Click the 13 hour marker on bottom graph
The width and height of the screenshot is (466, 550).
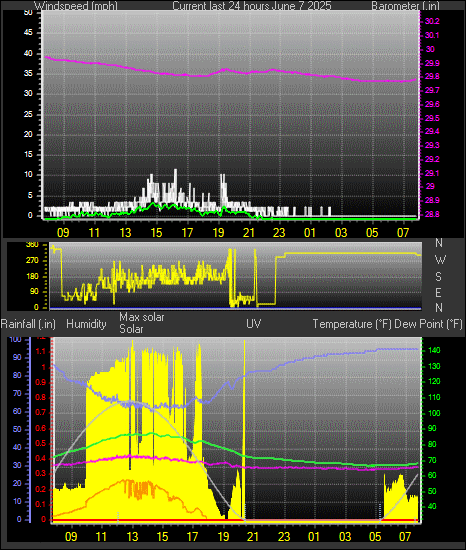tap(132, 537)
